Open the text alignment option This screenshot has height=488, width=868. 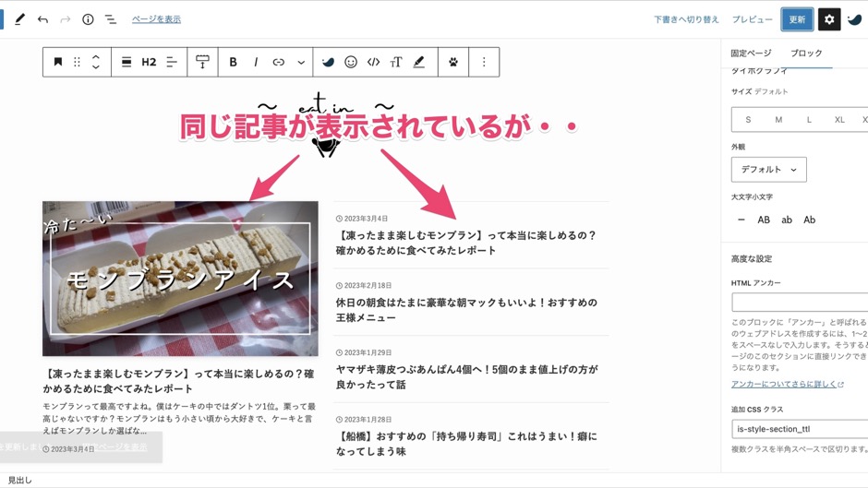tap(172, 62)
